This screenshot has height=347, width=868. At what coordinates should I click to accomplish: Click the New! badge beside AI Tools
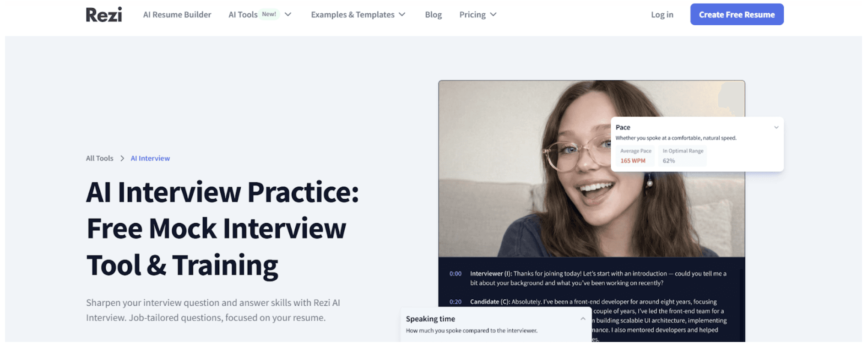coord(269,14)
